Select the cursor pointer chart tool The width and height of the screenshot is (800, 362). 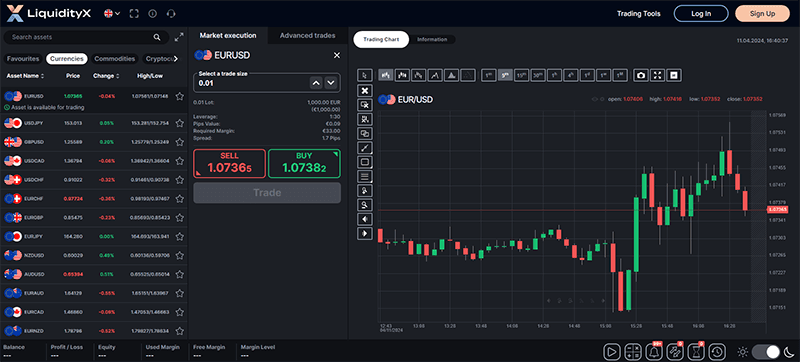tap(364, 75)
